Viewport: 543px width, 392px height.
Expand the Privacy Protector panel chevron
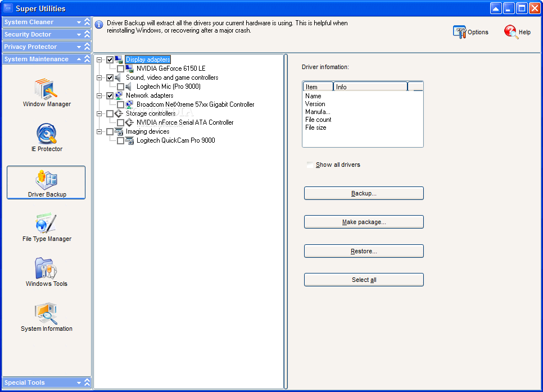point(87,47)
